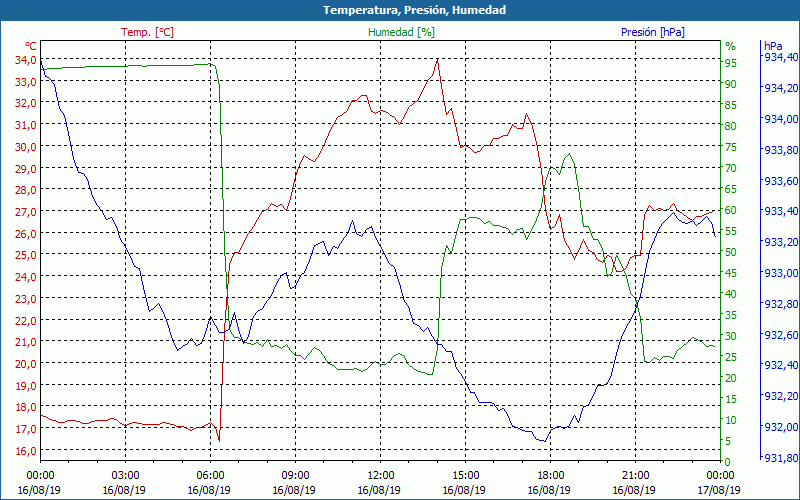
Task: Select the green 'Humedad [%]' legend label
Action: (402, 32)
